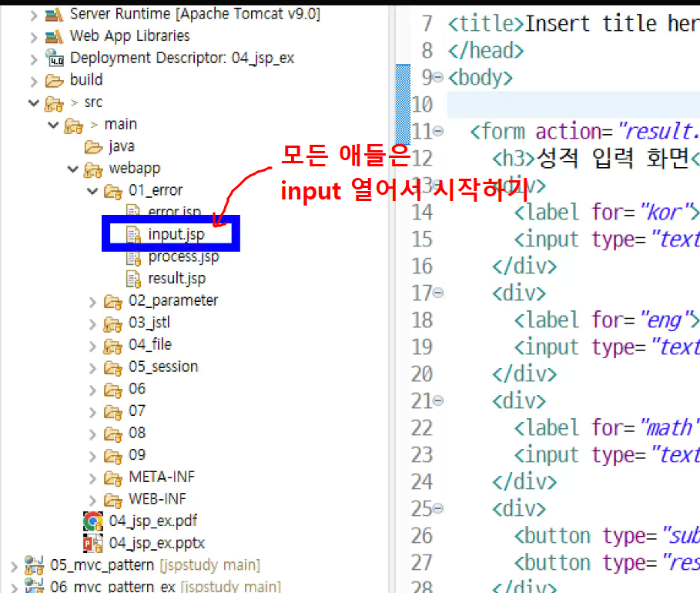Click the process.jsp file icon

(x=133, y=257)
